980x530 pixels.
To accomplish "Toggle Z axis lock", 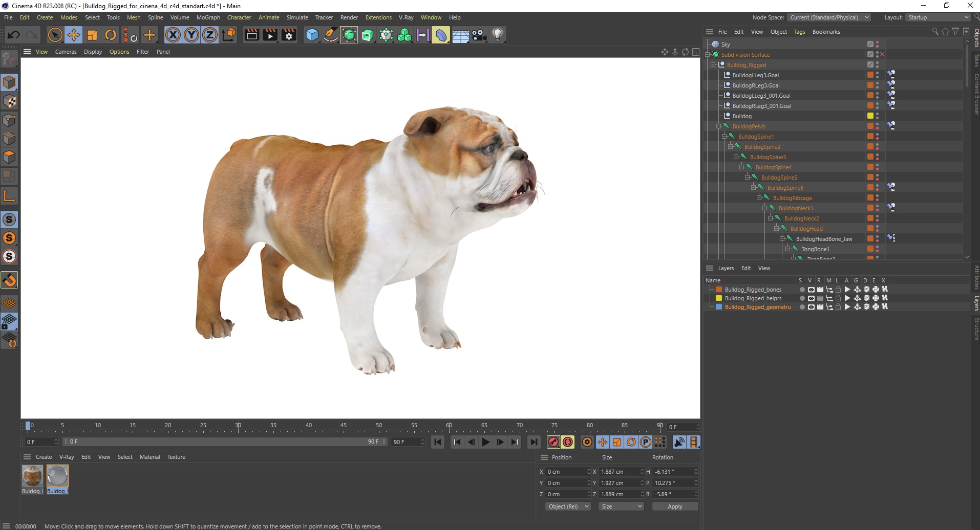I will [x=210, y=35].
